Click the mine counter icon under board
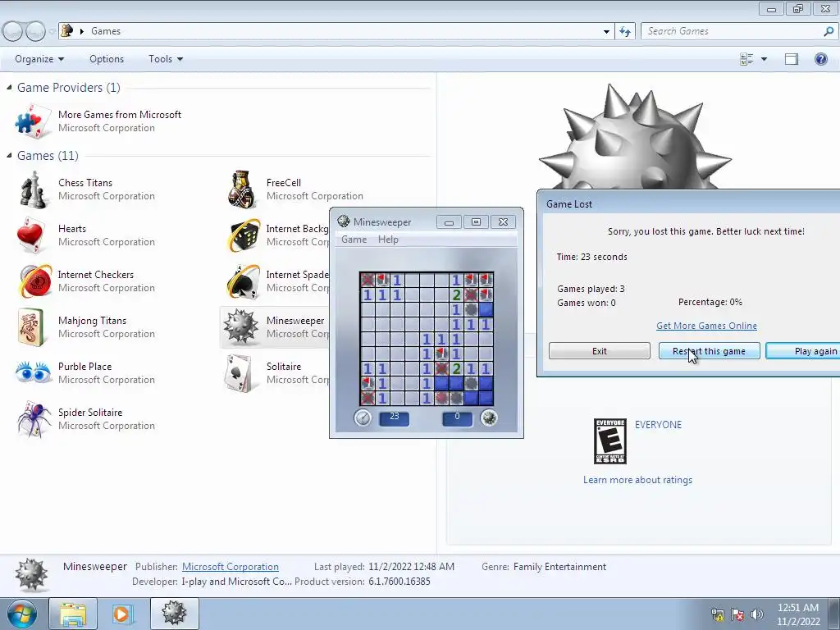Screen dimensions: 840x630 pyautogui.click(x=489, y=418)
